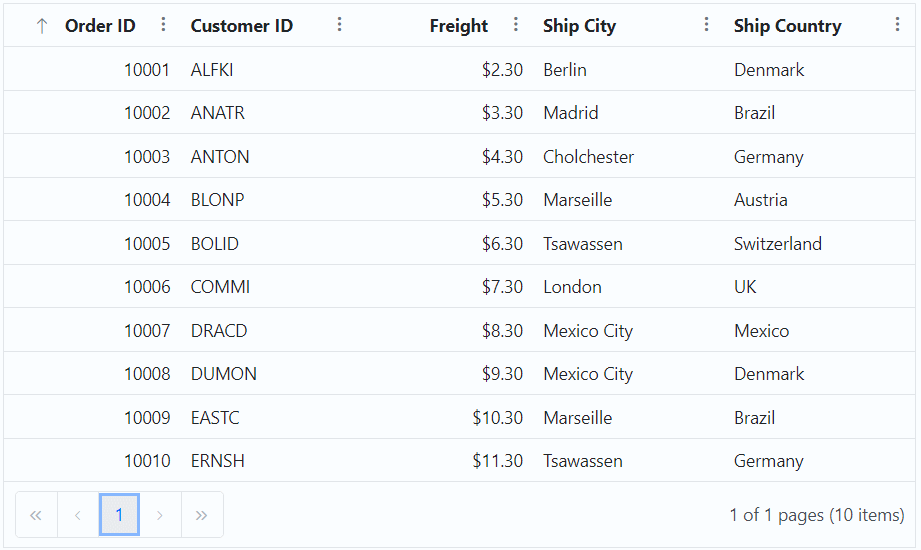
Task: Click the ascending sort arrow icon
Action: [42, 26]
